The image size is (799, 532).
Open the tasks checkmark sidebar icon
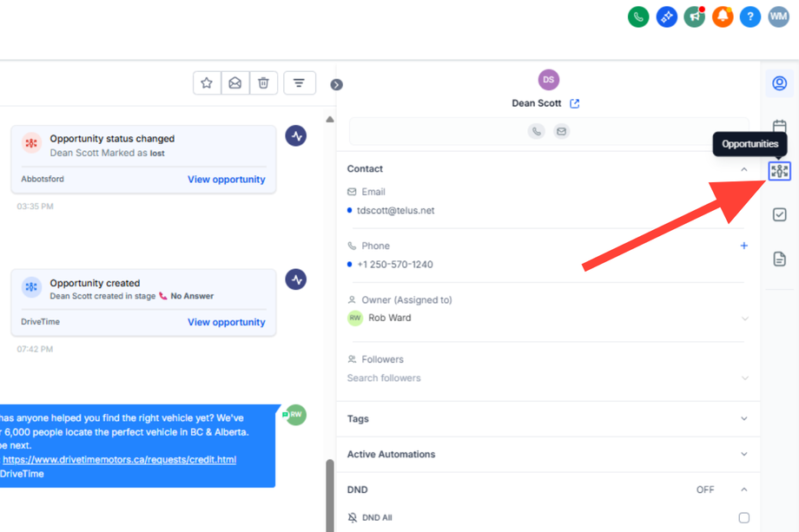[x=779, y=214]
